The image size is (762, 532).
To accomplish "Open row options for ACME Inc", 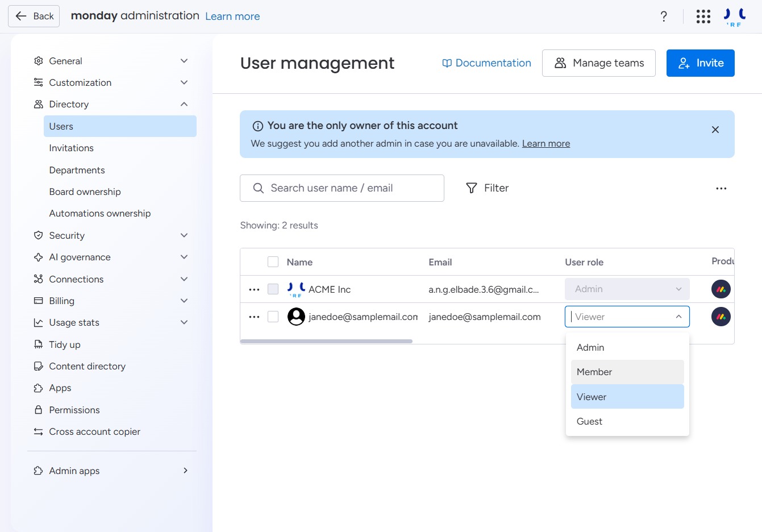I will pos(254,289).
